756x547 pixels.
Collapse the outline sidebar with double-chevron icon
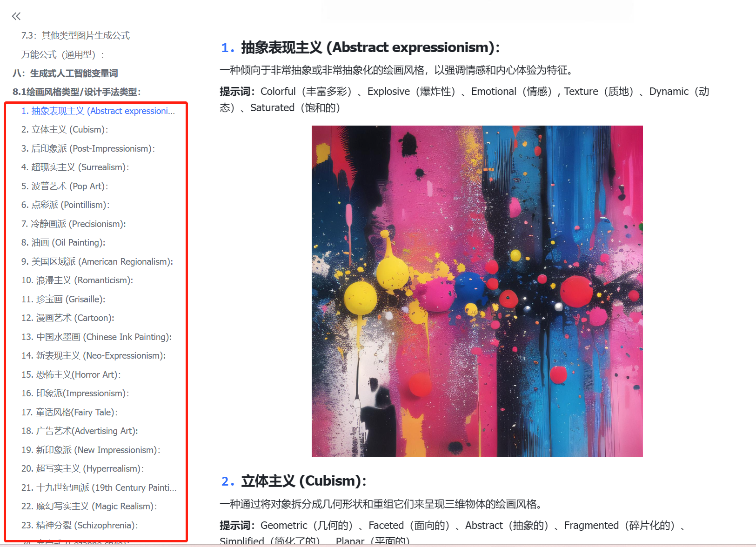pos(16,16)
